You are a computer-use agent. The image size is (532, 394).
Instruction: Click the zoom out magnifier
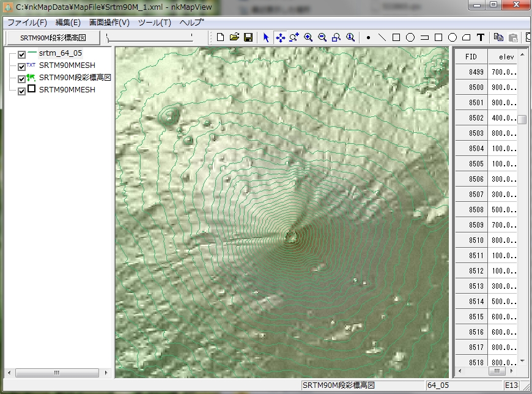click(x=322, y=37)
